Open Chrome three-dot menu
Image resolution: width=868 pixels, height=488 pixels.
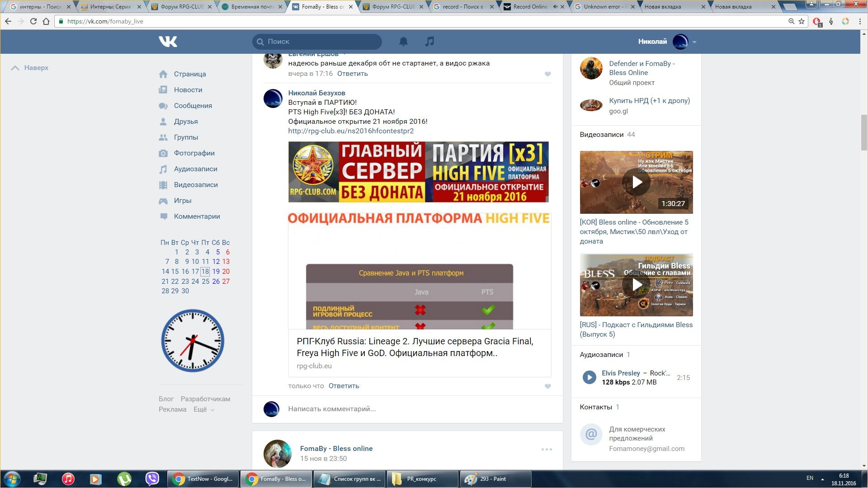tap(860, 21)
